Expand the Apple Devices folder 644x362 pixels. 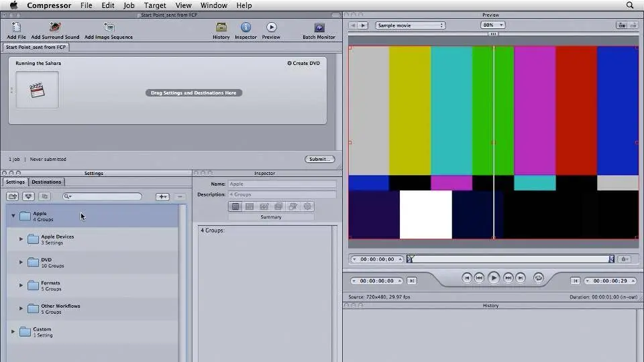pos(21,239)
